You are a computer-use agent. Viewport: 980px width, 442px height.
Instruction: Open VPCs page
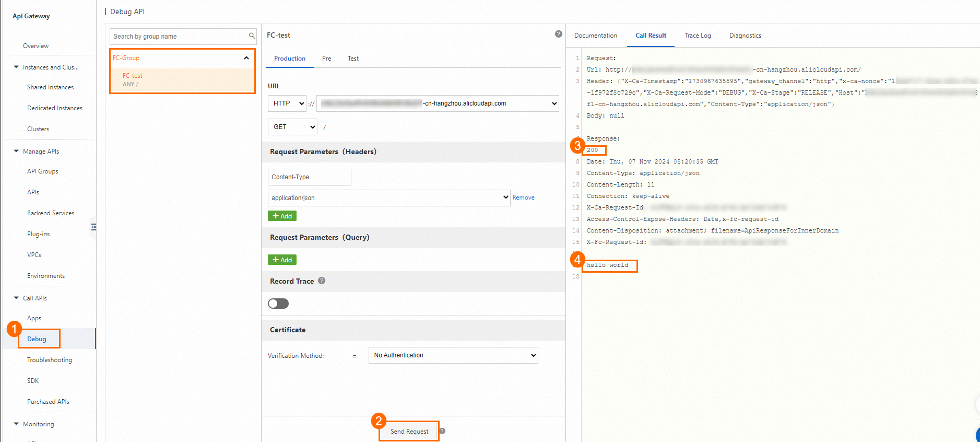click(x=34, y=255)
